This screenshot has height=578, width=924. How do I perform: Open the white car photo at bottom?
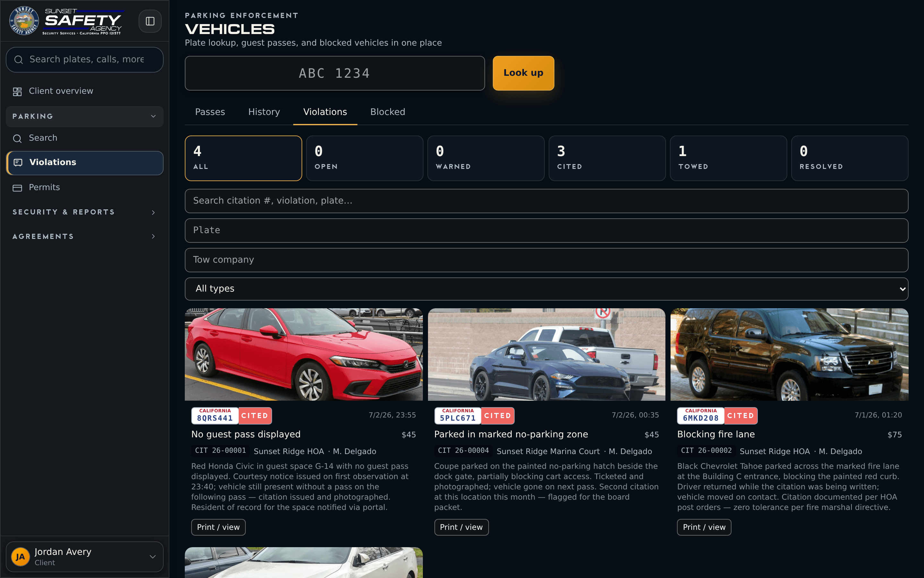click(304, 563)
